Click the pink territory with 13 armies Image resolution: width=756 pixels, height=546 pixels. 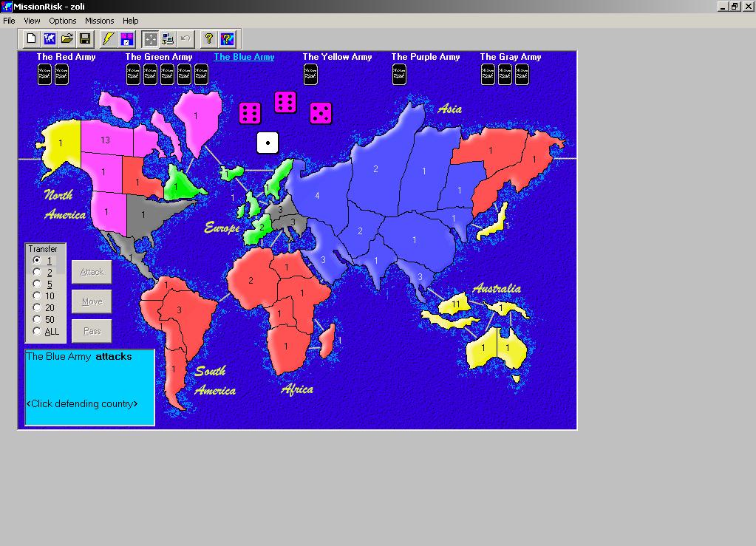(x=106, y=140)
